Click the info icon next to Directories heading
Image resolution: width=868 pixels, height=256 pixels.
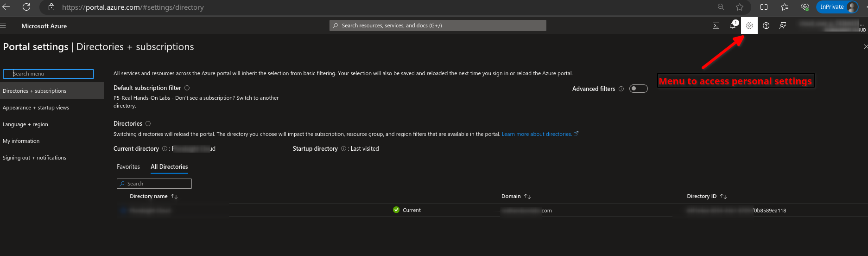[x=148, y=123]
